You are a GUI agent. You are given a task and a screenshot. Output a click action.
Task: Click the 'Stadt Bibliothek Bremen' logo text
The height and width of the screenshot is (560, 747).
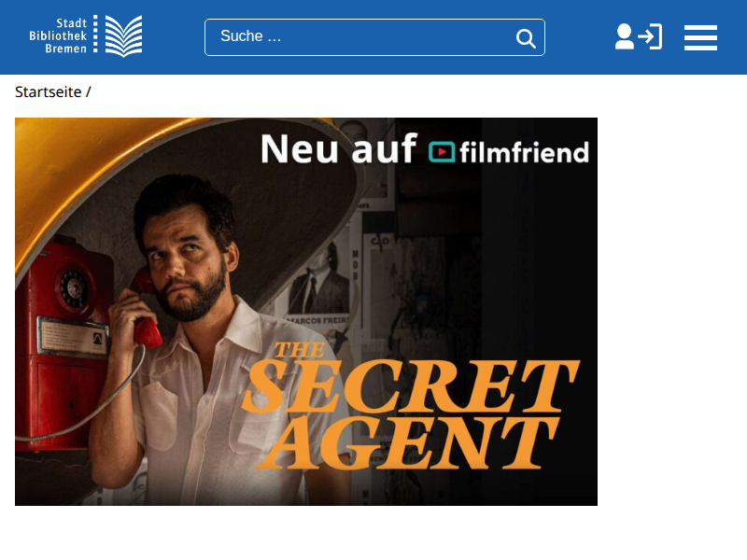click(58, 35)
